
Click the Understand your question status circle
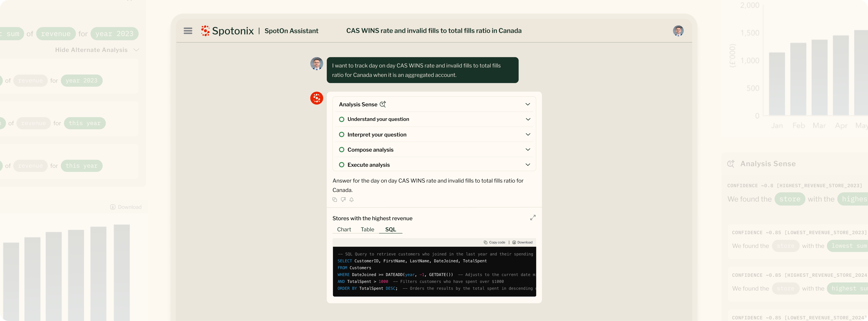(x=341, y=119)
